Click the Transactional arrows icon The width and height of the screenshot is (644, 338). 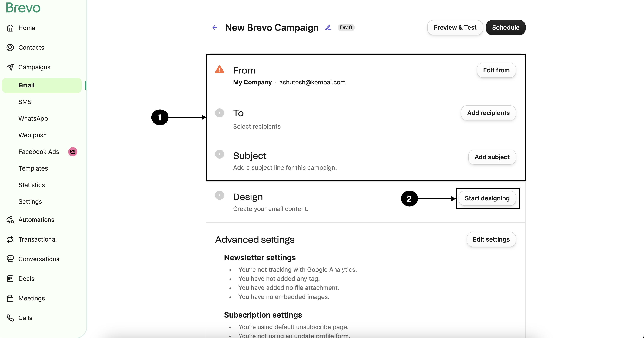coord(10,239)
